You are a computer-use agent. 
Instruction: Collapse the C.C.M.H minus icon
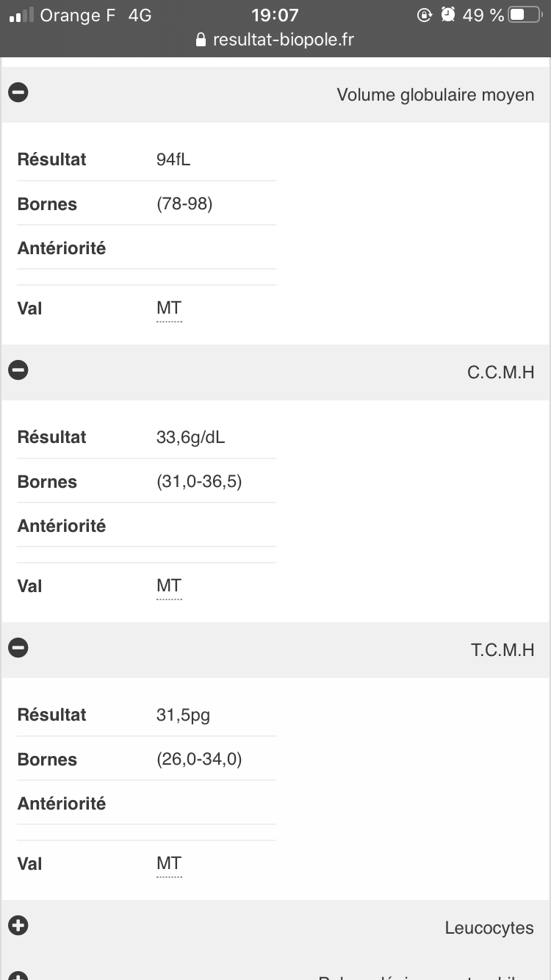[x=18, y=370]
